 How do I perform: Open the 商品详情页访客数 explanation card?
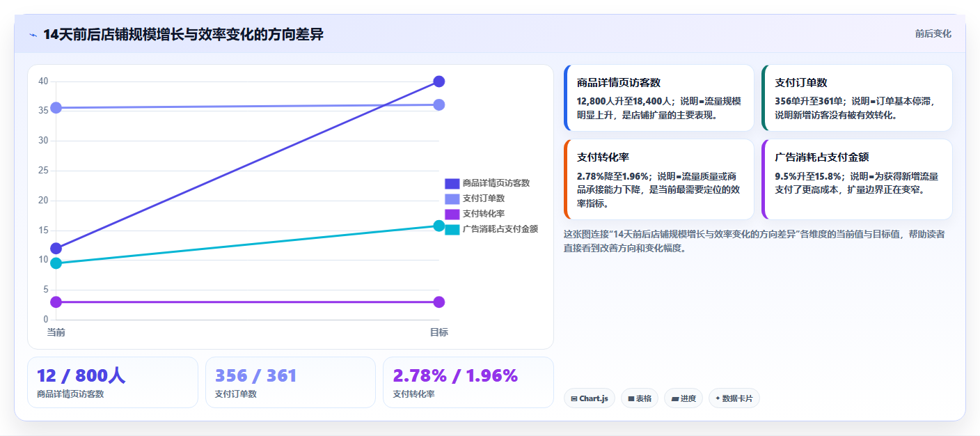[x=659, y=98]
